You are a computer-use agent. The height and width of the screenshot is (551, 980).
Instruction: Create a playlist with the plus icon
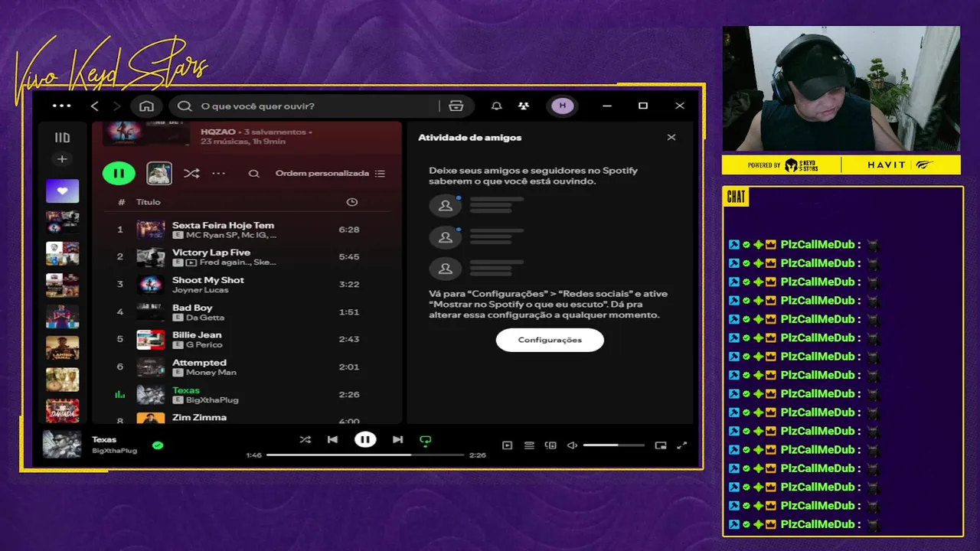(x=62, y=159)
